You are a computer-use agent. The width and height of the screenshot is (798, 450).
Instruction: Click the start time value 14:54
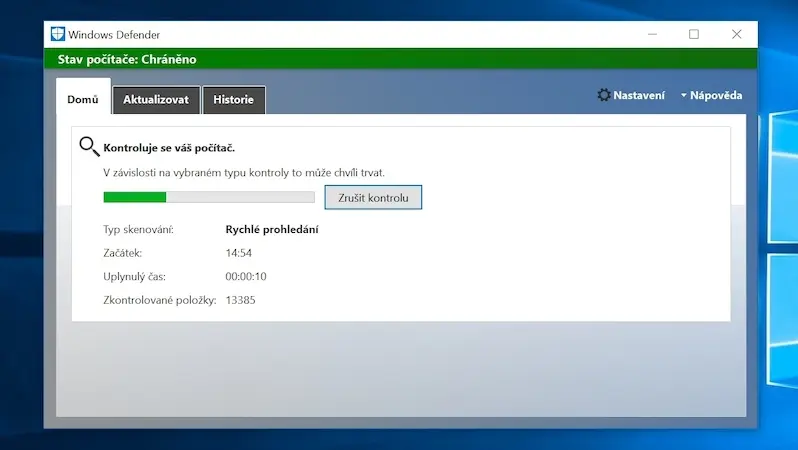click(x=239, y=253)
